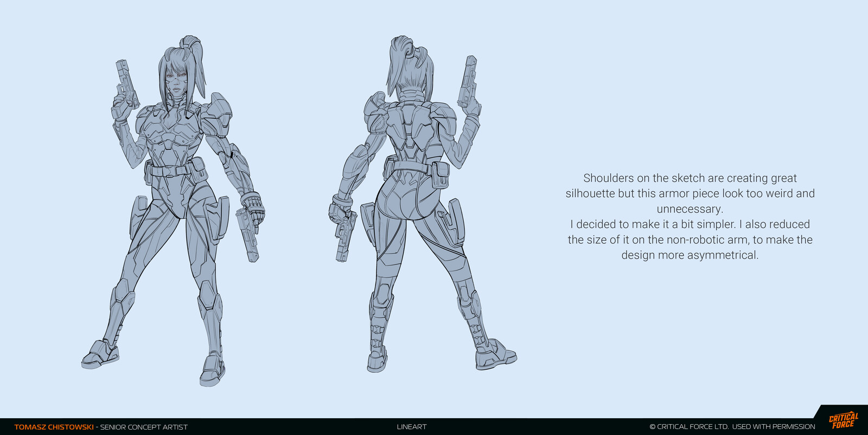This screenshot has height=435, width=868.
Task: Click the text line 'design more asymmetrical.'
Action: click(x=690, y=255)
